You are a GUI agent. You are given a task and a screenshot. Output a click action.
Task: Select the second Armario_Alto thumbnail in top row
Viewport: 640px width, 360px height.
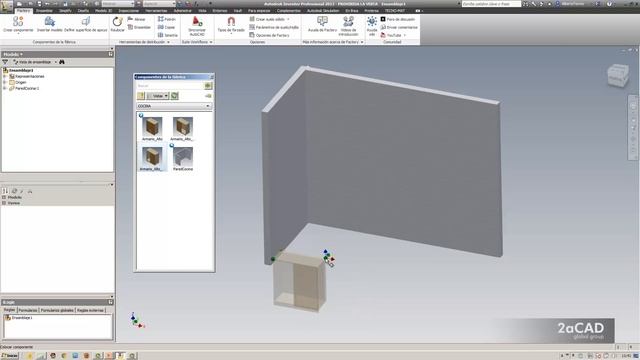(x=182, y=128)
